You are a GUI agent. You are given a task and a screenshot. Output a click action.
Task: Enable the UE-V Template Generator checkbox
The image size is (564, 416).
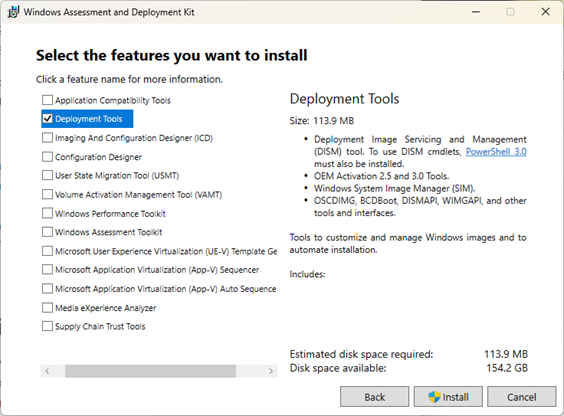click(47, 251)
